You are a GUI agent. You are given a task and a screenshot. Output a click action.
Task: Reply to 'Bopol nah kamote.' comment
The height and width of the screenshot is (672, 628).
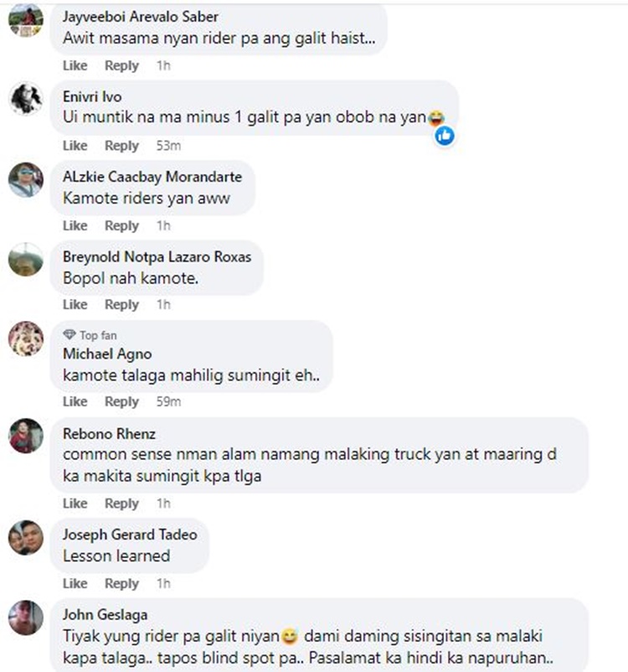(x=121, y=304)
